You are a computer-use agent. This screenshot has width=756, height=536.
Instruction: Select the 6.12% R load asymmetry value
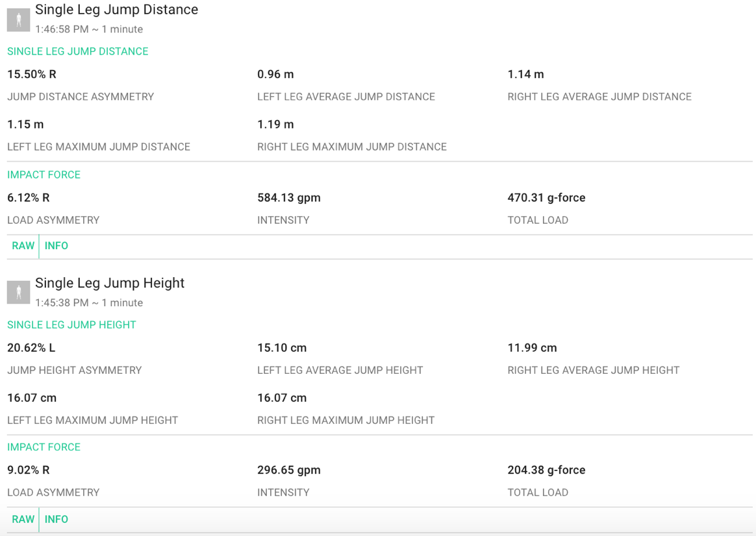29,198
